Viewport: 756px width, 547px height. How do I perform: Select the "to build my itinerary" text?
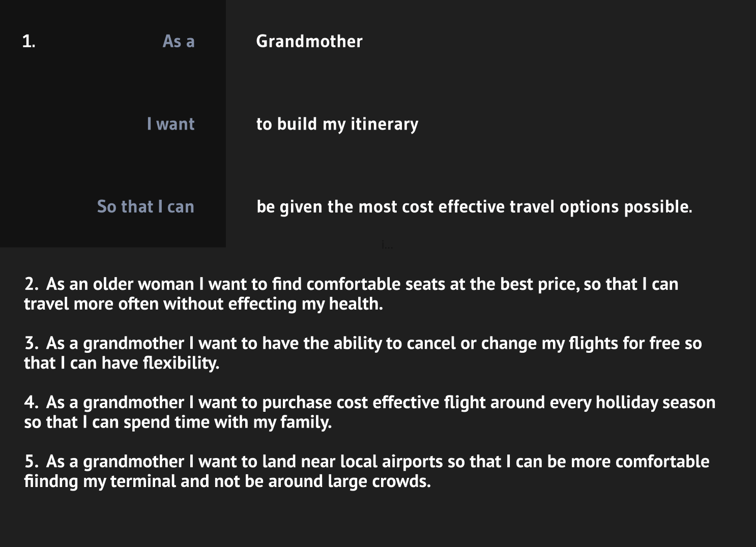pyautogui.click(x=337, y=124)
